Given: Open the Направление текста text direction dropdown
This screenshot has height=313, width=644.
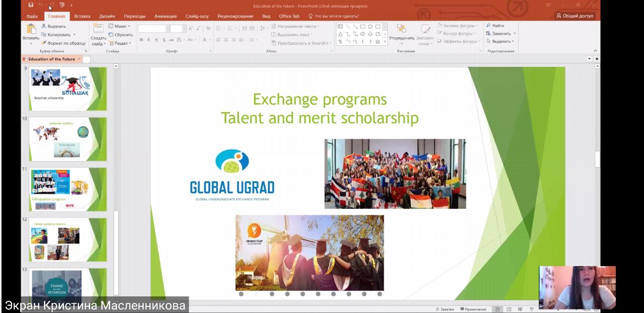Looking at the screenshot, I should point(295,26).
